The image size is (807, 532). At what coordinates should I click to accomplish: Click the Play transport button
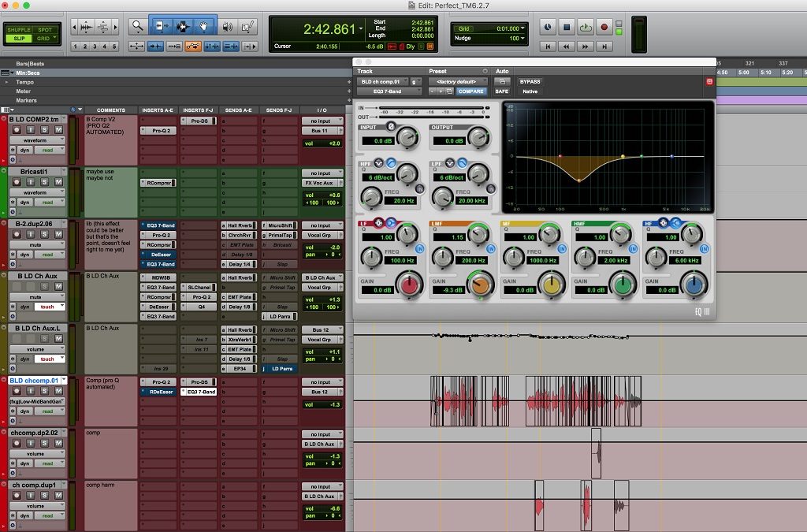(x=586, y=28)
